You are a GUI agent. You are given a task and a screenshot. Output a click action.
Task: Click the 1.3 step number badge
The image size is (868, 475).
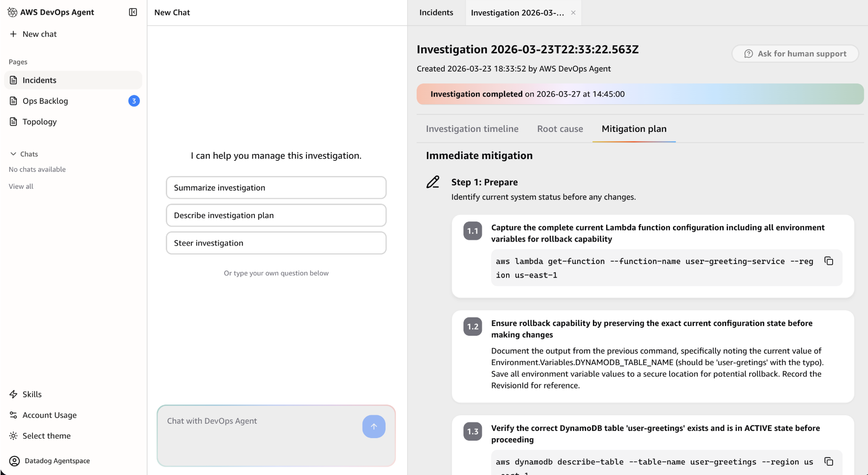click(472, 432)
